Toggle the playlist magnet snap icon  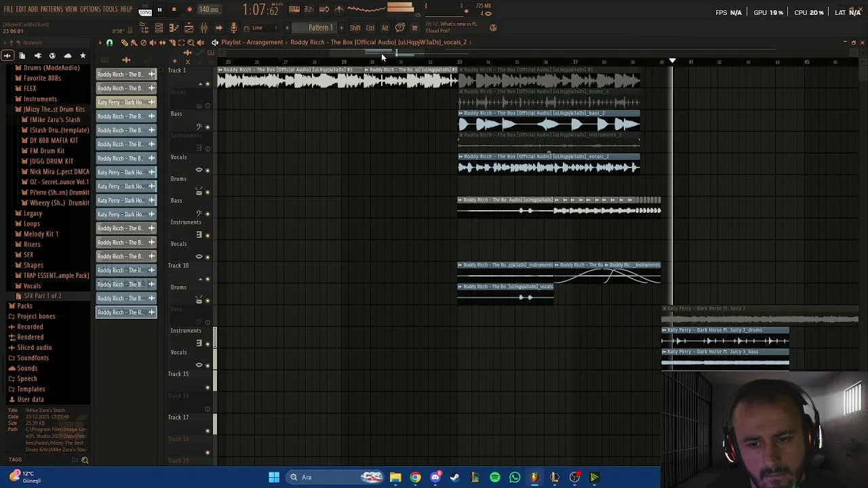[x=109, y=43]
